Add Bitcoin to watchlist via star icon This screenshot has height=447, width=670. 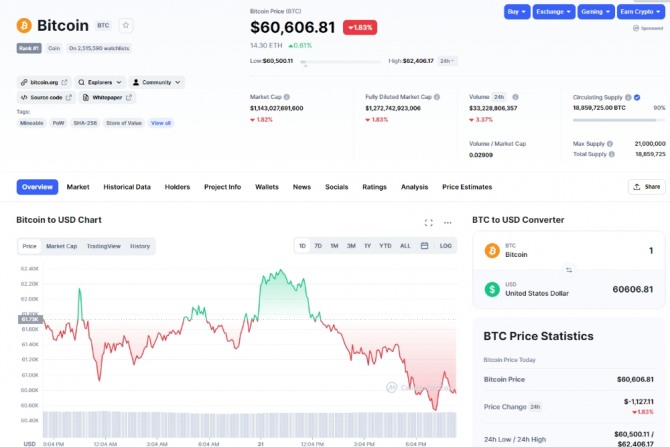126,25
